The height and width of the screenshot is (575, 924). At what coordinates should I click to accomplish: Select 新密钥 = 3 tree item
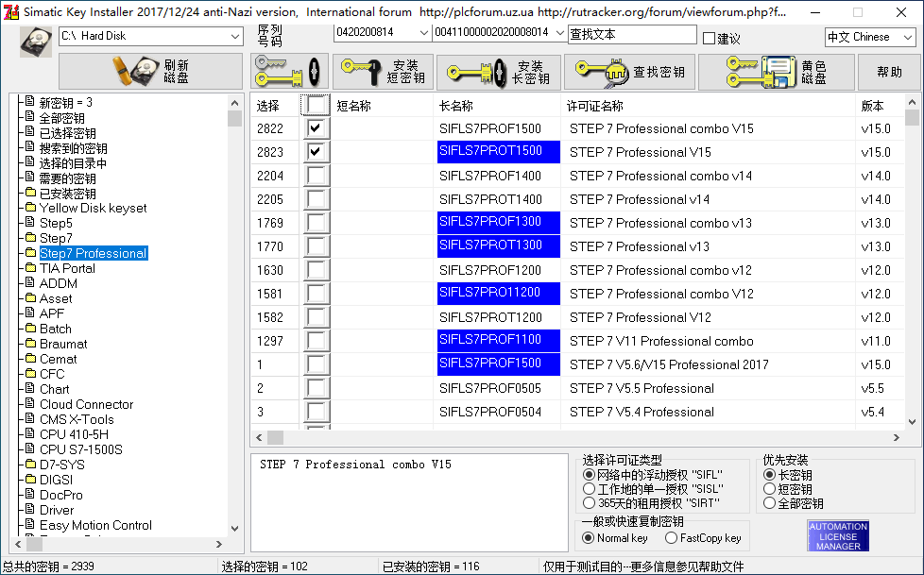tap(65, 103)
